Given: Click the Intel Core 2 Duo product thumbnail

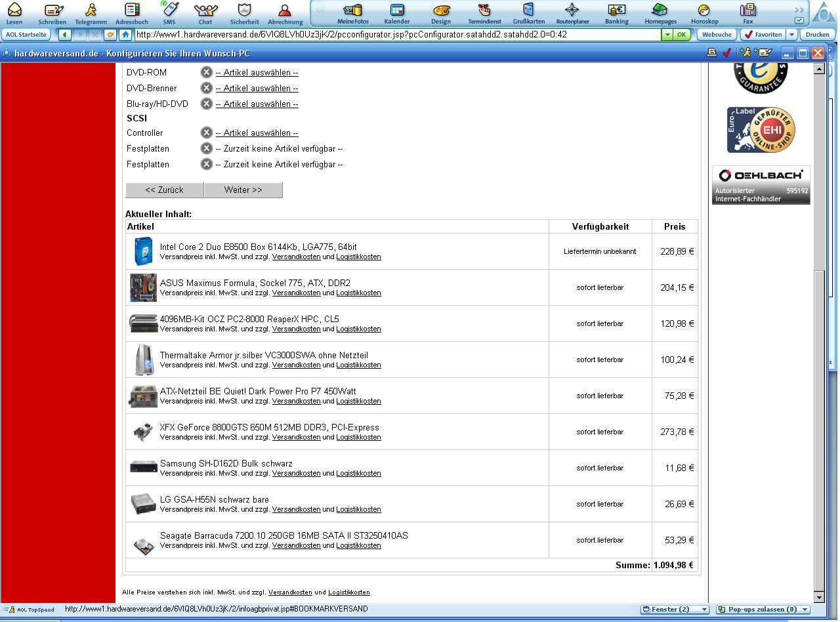Looking at the screenshot, I should click(x=143, y=251).
